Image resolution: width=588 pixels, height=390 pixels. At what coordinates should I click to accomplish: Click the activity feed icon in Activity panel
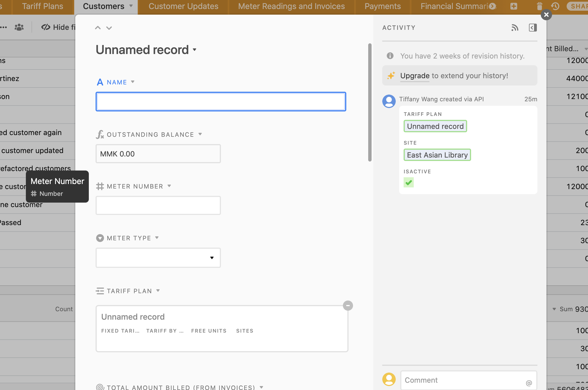click(515, 28)
